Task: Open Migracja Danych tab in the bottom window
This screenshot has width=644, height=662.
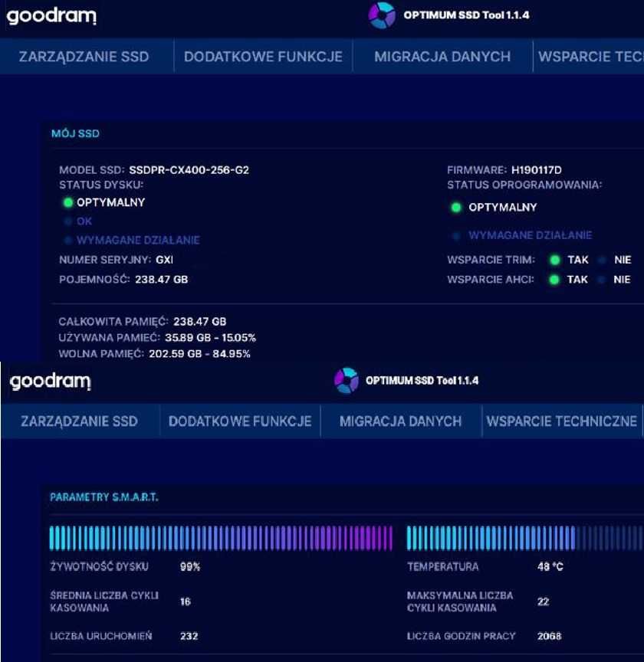Action: 401,421
